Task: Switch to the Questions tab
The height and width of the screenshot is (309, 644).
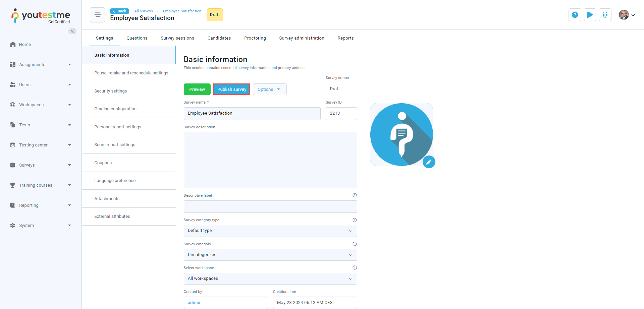Action: (x=137, y=38)
